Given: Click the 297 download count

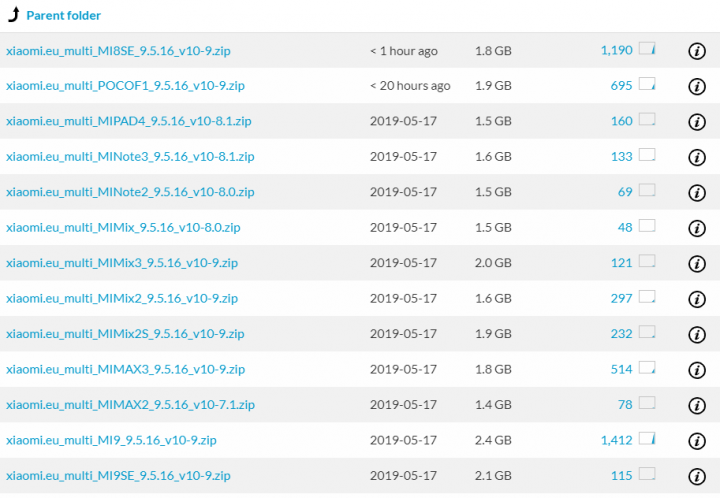Looking at the screenshot, I should [x=621, y=298].
